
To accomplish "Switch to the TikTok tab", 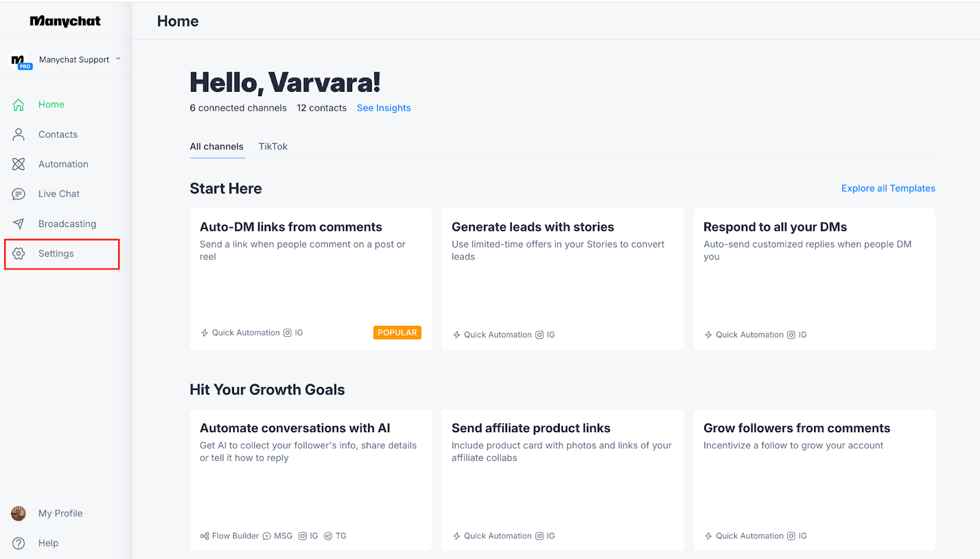I will click(273, 147).
